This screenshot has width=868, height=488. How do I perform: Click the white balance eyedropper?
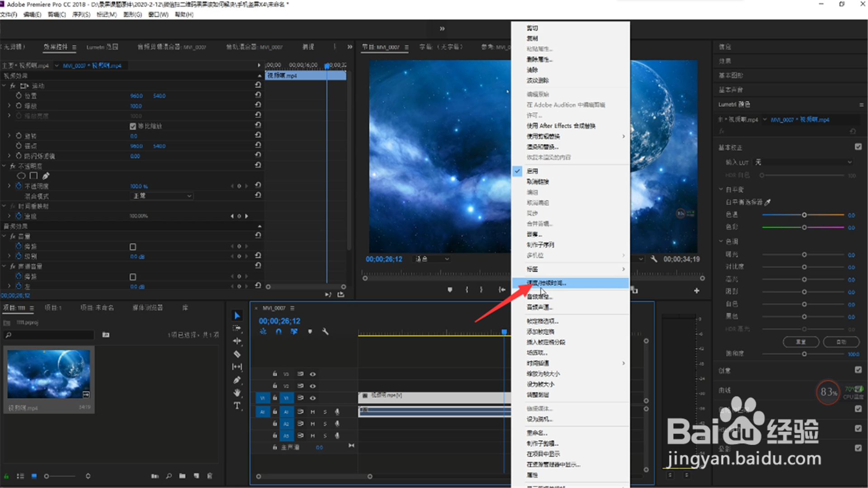point(768,202)
